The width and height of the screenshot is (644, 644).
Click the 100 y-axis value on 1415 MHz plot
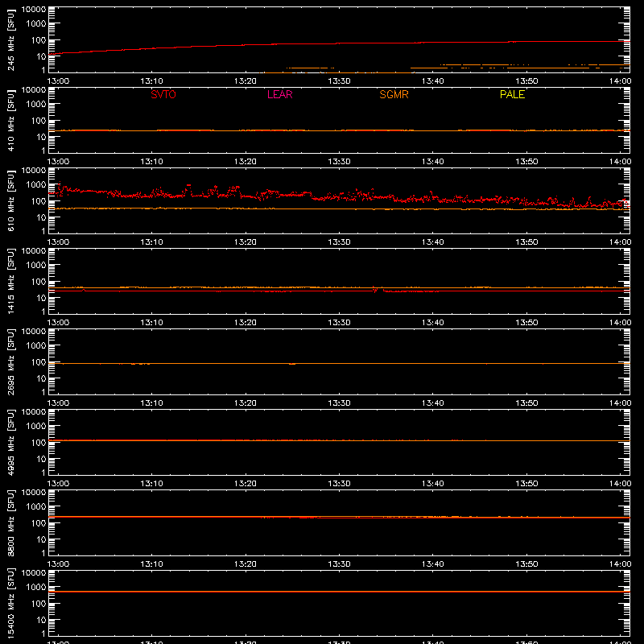pyautogui.click(x=39, y=282)
